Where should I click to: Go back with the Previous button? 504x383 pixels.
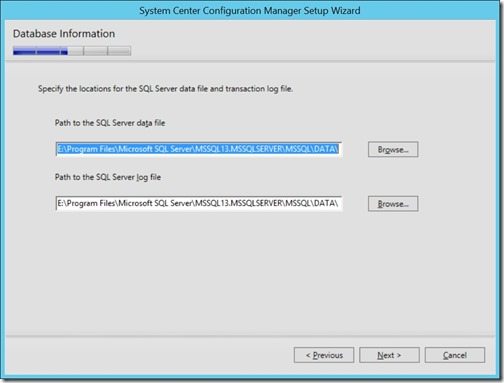324,355
